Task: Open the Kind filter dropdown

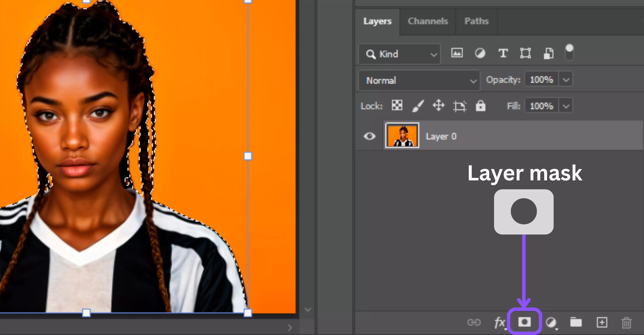Action: click(x=399, y=54)
